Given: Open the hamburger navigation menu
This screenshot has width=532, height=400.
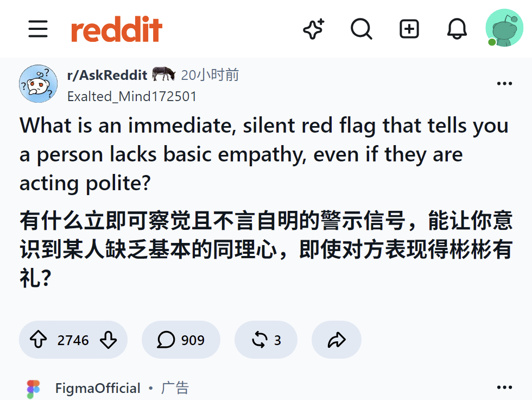Looking at the screenshot, I should pyautogui.click(x=38, y=29).
